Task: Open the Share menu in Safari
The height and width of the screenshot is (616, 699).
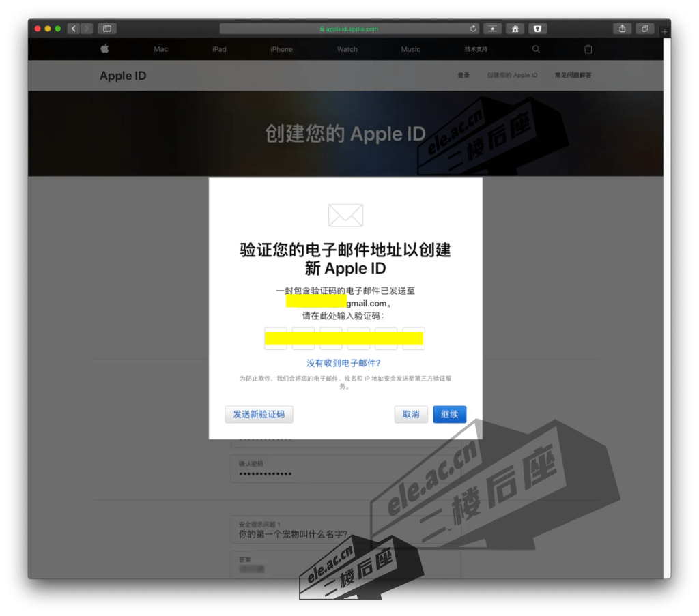Action: point(622,29)
